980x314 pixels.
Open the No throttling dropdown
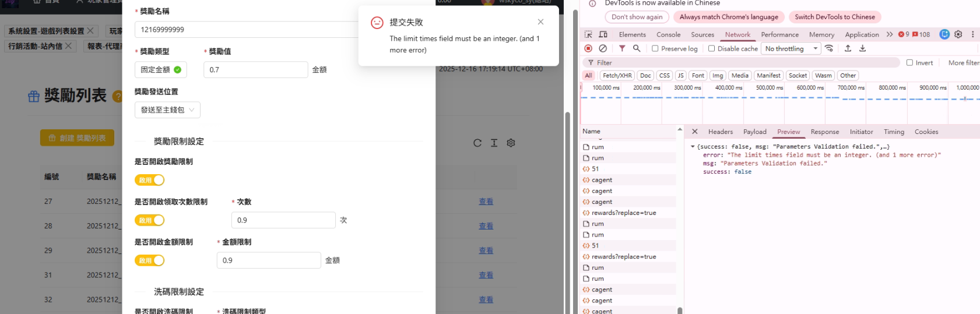[791, 49]
